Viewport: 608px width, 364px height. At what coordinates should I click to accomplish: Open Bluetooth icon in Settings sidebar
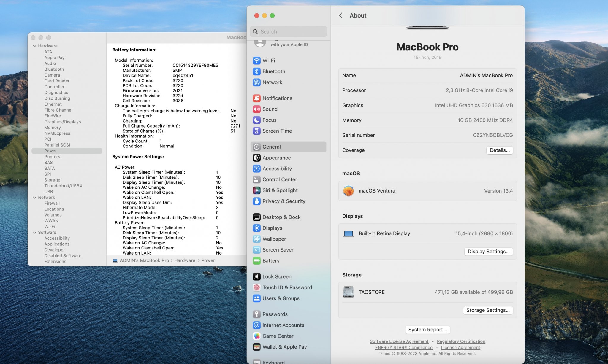click(x=256, y=71)
